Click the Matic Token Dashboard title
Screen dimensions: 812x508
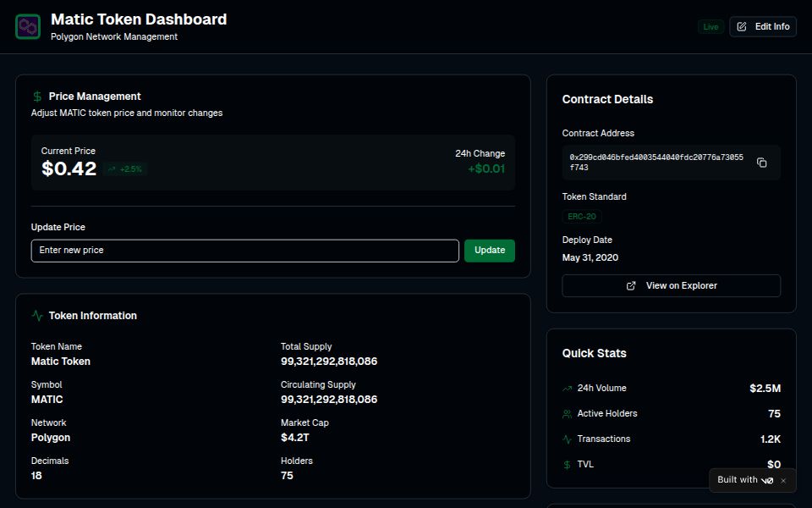(139, 19)
